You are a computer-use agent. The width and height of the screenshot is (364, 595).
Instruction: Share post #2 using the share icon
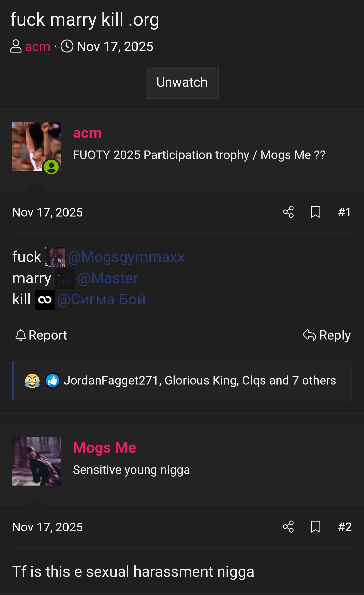(288, 527)
